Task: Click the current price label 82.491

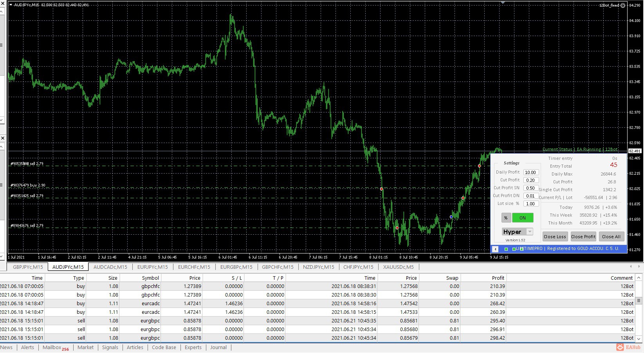Action: pos(635,151)
